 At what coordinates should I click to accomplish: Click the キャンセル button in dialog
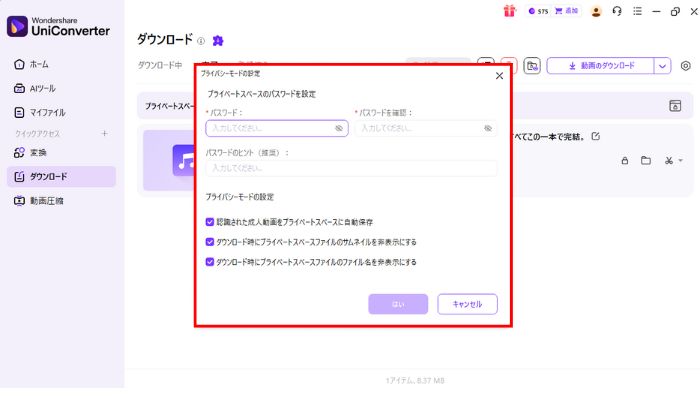point(467,304)
